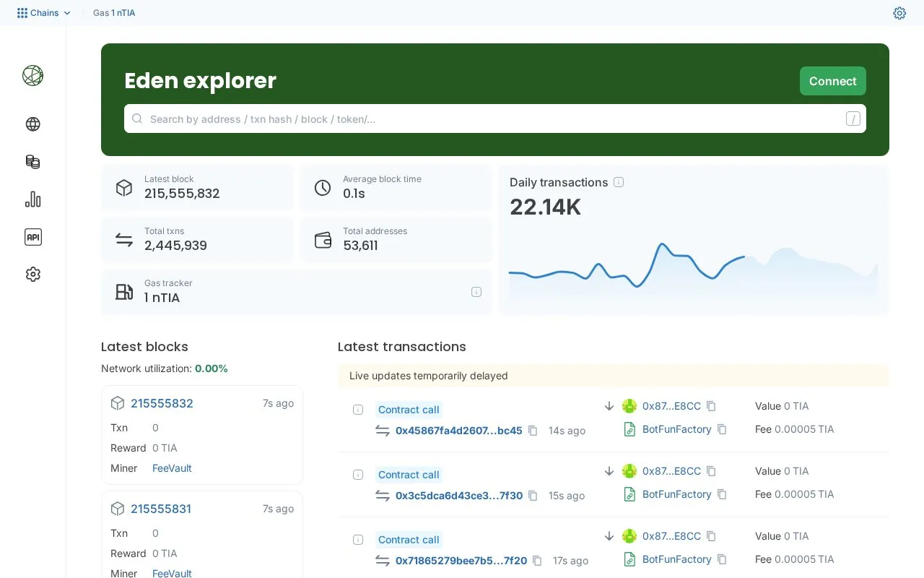Click the Connect wallet button

point(833,81)
